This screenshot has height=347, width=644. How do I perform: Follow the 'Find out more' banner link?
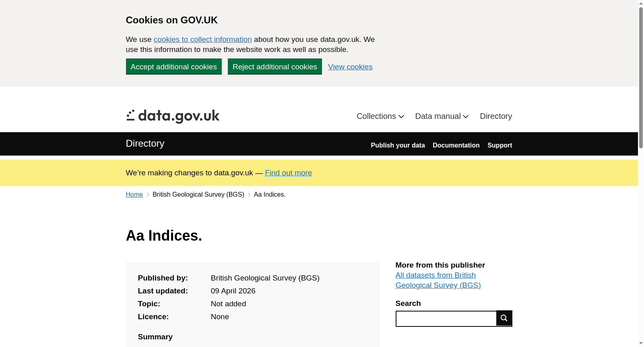coord(288,173)
